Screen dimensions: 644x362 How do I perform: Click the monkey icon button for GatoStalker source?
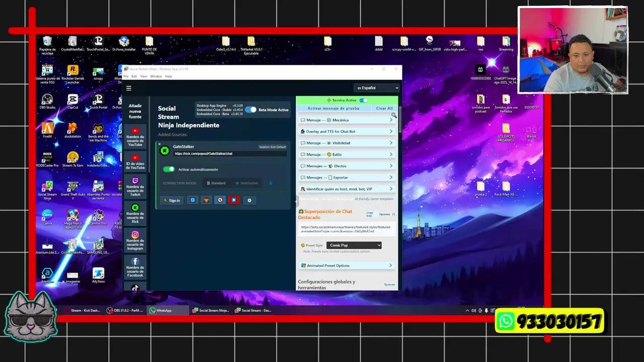pyautogui.click(x=206, y=200)
